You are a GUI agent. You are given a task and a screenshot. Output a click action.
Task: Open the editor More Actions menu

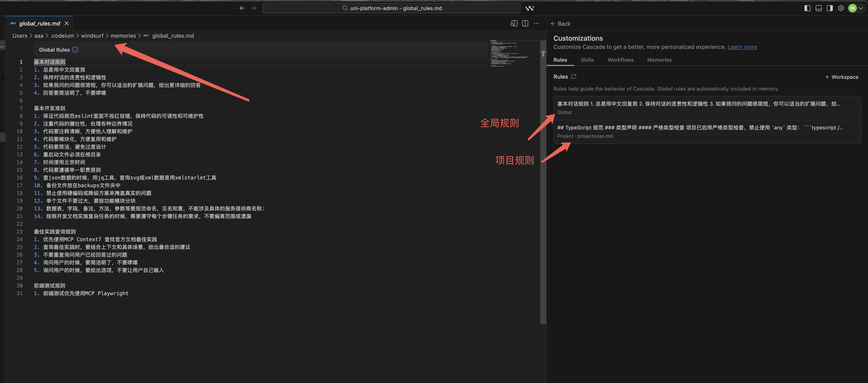pyautogui.click(x=536, y=24)
